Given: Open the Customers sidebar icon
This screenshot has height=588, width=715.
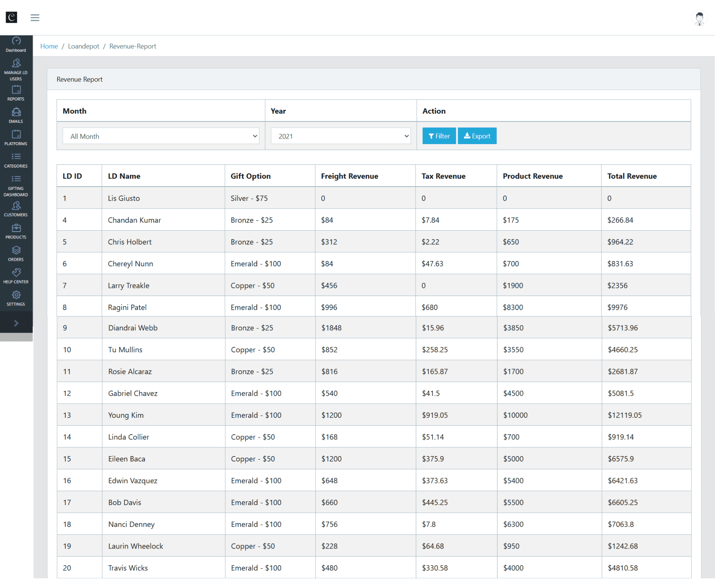Looking at the screenshot, I should point(16,209).
